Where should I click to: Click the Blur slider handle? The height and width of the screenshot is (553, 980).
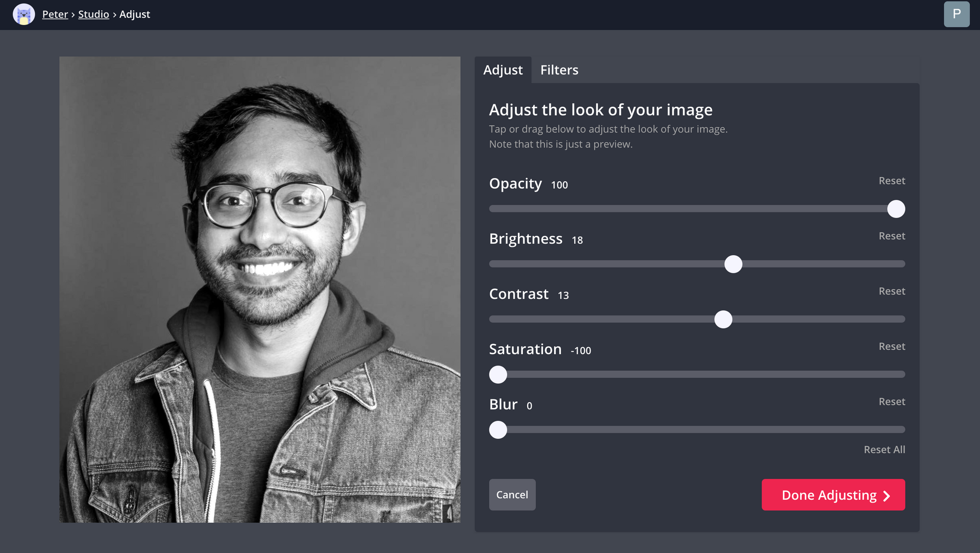[x=497, y=430]
